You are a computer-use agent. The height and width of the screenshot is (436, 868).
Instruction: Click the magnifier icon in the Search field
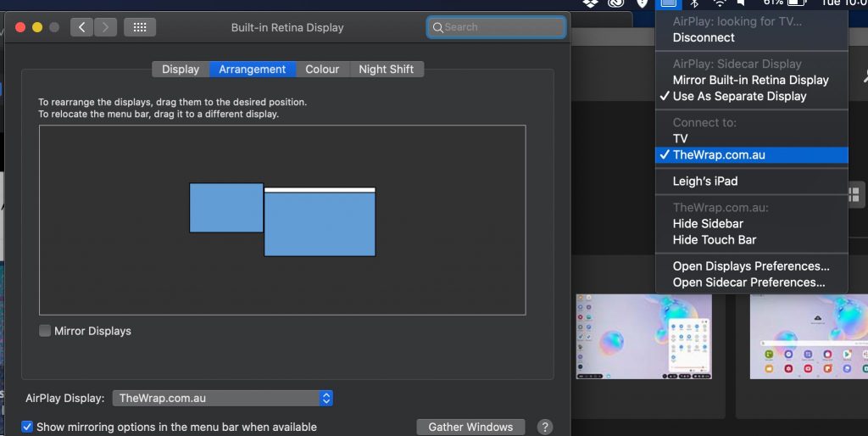coord(438,27)
